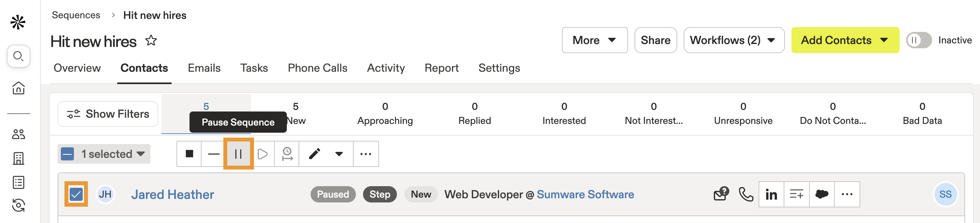Click the Salesforce cloud icon in contact row

pos(822,194)
